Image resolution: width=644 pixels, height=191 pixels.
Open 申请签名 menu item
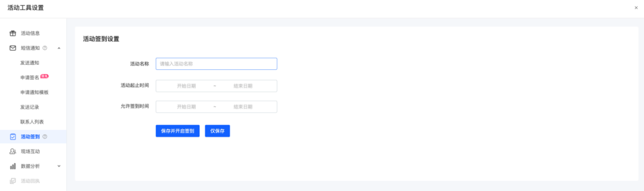click(x=30, y=77)
